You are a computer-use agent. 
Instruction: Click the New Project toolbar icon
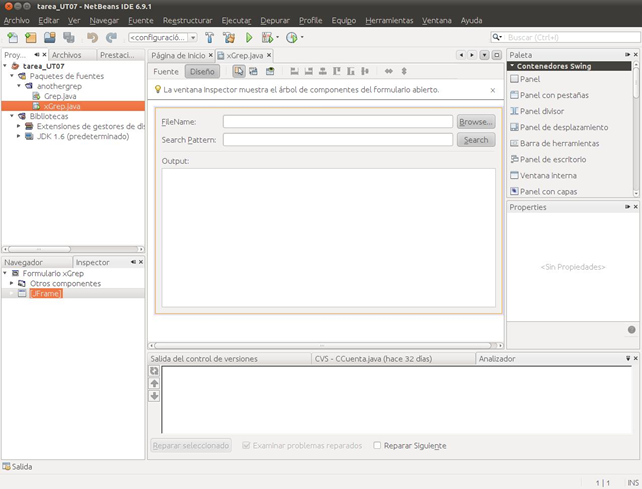[x=31, y=38]
